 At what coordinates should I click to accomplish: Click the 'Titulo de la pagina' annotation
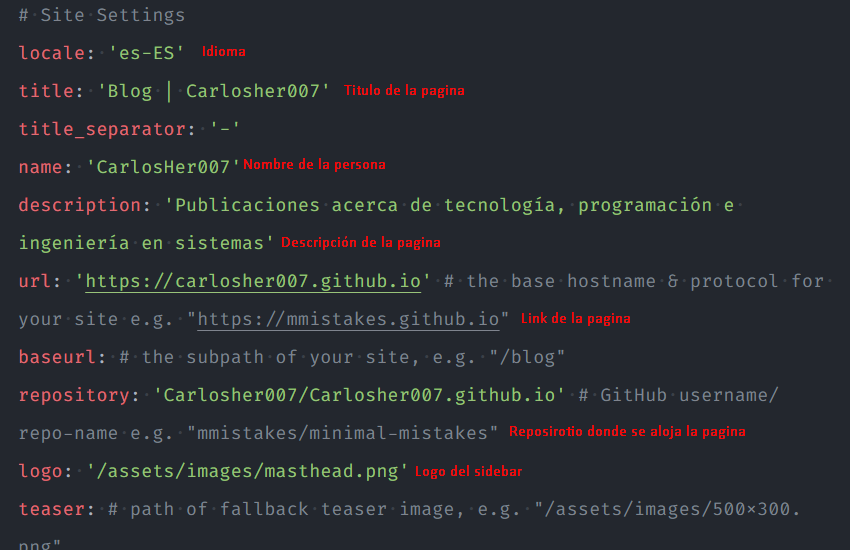(404, 90)
